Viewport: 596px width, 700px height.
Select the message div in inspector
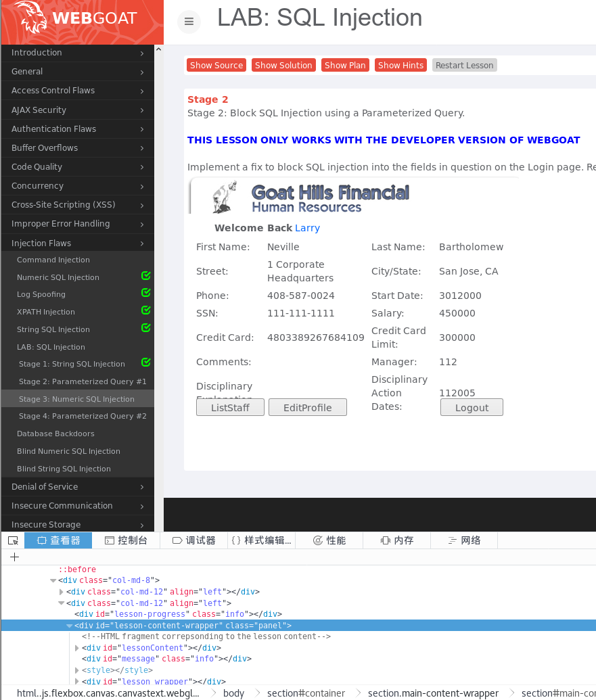coord(166,659)
